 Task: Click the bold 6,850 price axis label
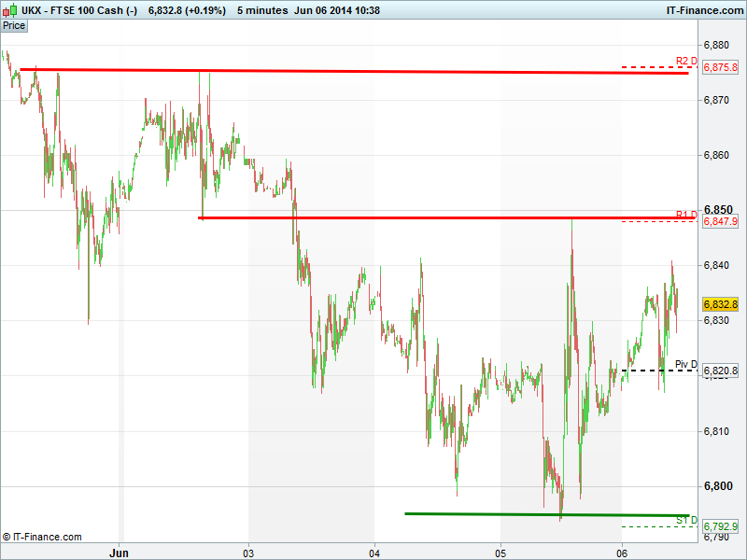pos(718,210)
